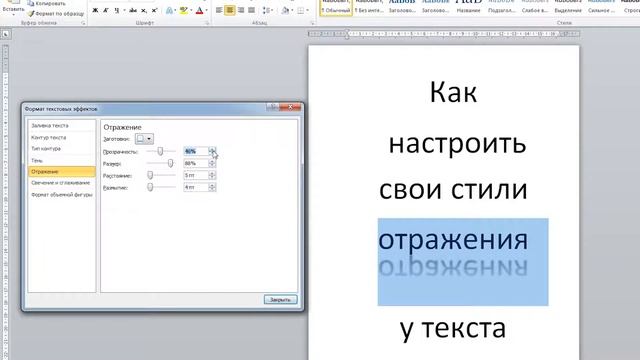This screenshot has width=640, height=360.
Task: Click the Прозрачность transparency slider handle
Action: coord(160,151)
